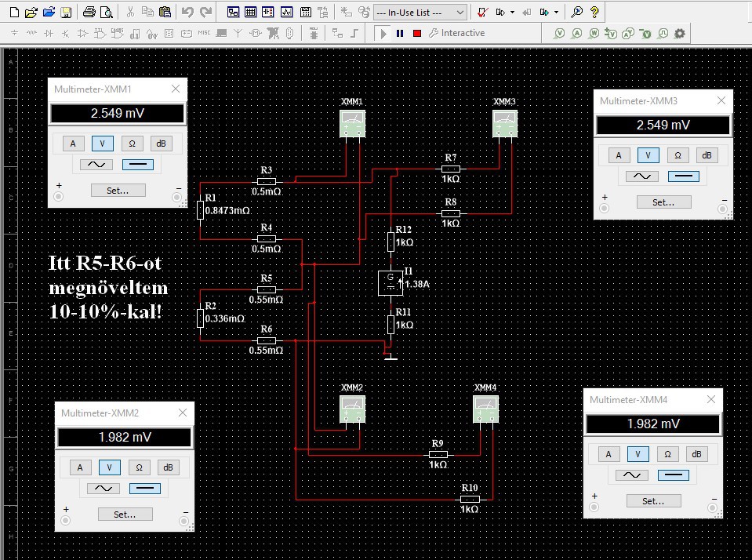Open Set... on Multimeter-XMM3

tap(663, 202)
